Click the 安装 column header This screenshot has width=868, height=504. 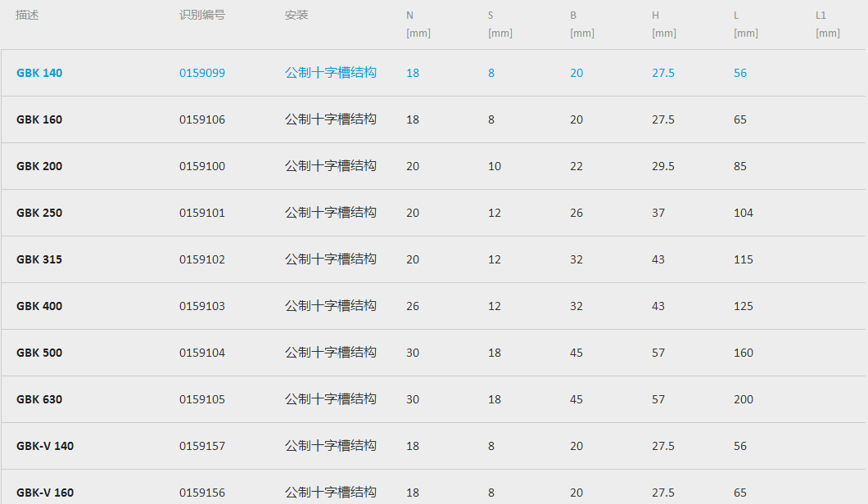tap(296, 15)
